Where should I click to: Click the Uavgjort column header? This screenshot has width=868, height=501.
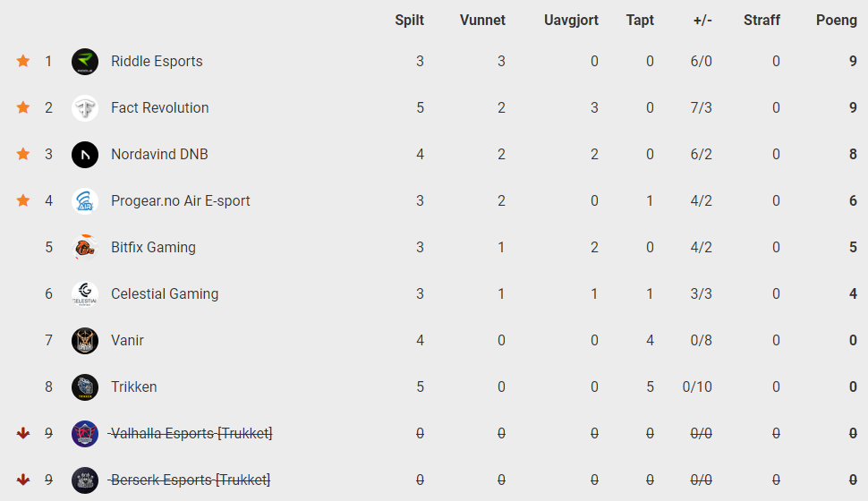(x=571, y=21)
